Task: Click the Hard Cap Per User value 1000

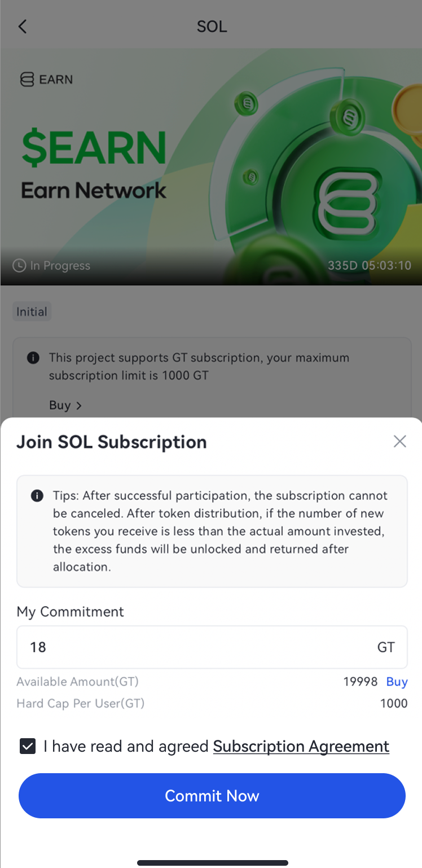Action: (394, 703)
